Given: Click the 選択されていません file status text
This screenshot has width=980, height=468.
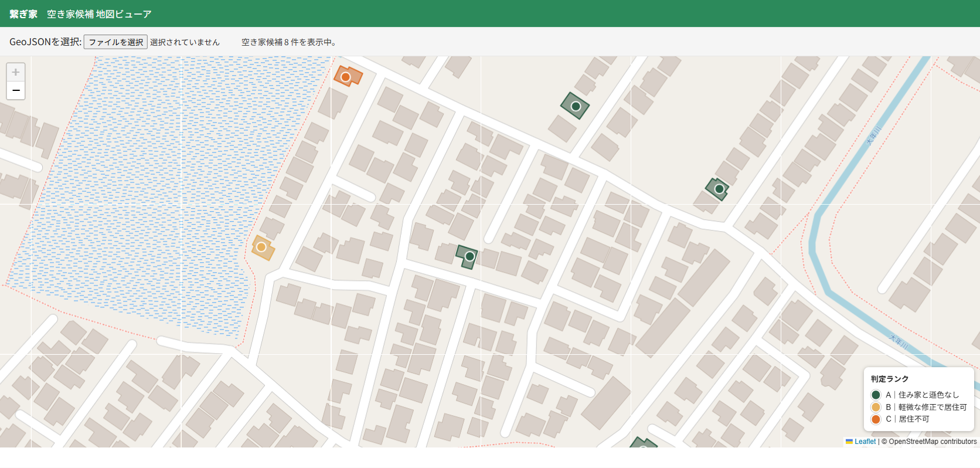Looking at the screenshot, I should pyautogui.click(x=185, y=42).
